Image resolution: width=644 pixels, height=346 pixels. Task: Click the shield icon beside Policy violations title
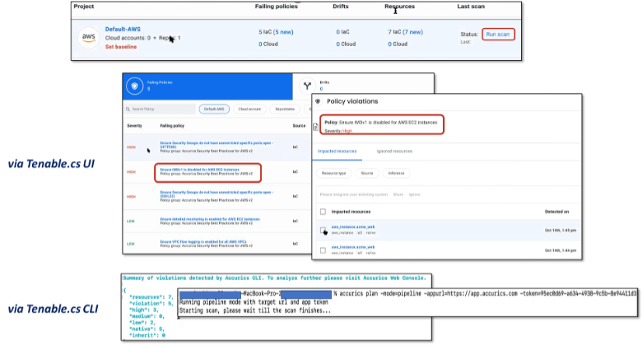pos(318,102)
